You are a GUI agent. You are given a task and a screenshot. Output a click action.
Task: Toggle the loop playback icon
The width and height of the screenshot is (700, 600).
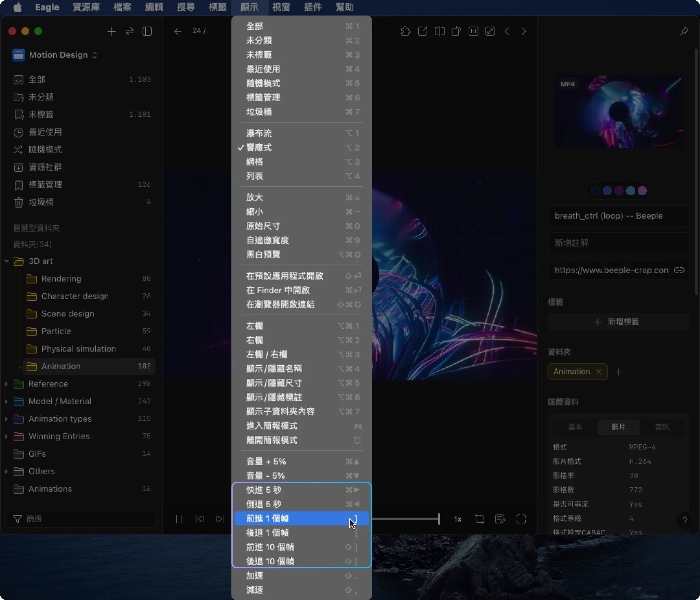coord(480,519)
